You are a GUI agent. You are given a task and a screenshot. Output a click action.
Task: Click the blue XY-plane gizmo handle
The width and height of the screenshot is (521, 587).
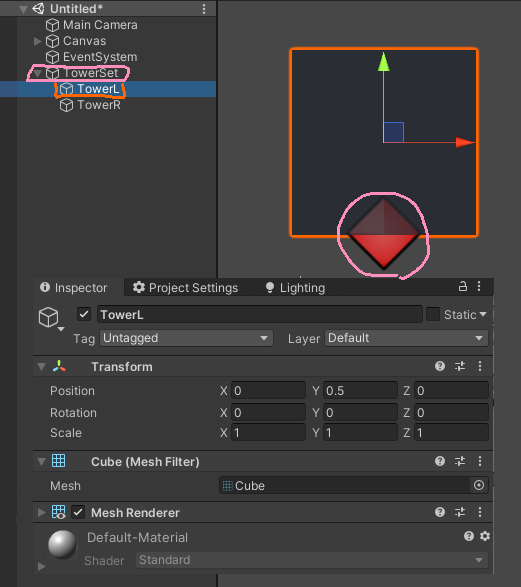(x=394, y=132)
